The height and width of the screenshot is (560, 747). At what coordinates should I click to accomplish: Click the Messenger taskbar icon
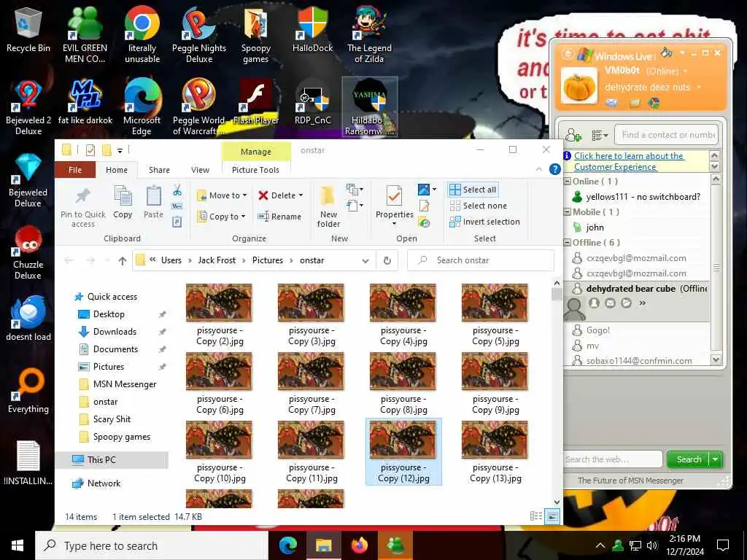pyautogui.click(x=395, y=545)
